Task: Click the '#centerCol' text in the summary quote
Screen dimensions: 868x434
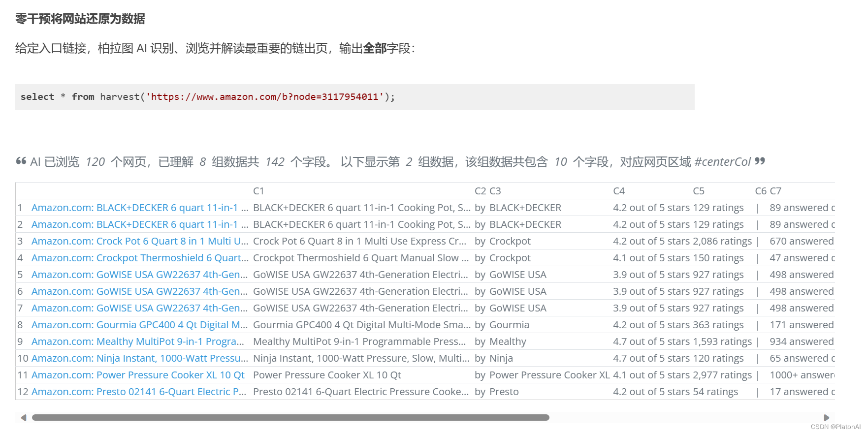Action: (722, 162)
